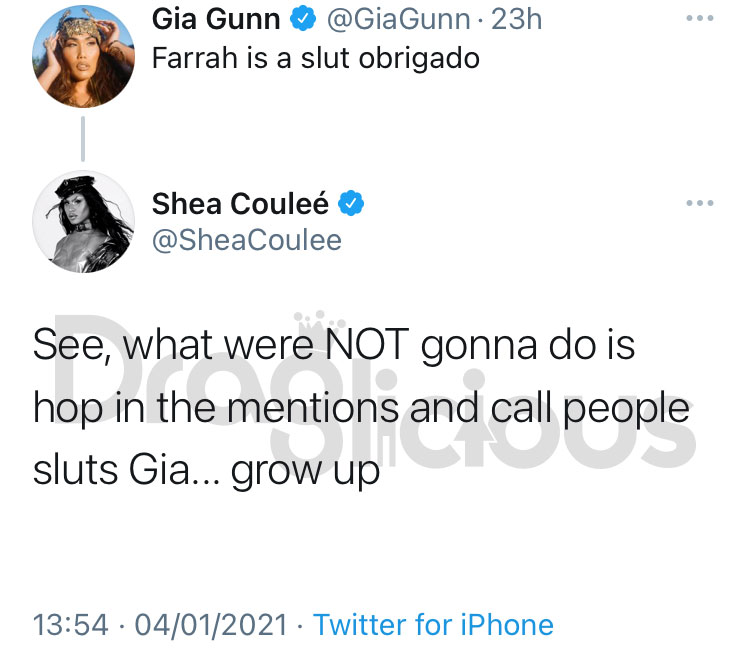
Task: Click Gia Gunn's verified badge
Action: pyautogui.click(x=303, y=19)
